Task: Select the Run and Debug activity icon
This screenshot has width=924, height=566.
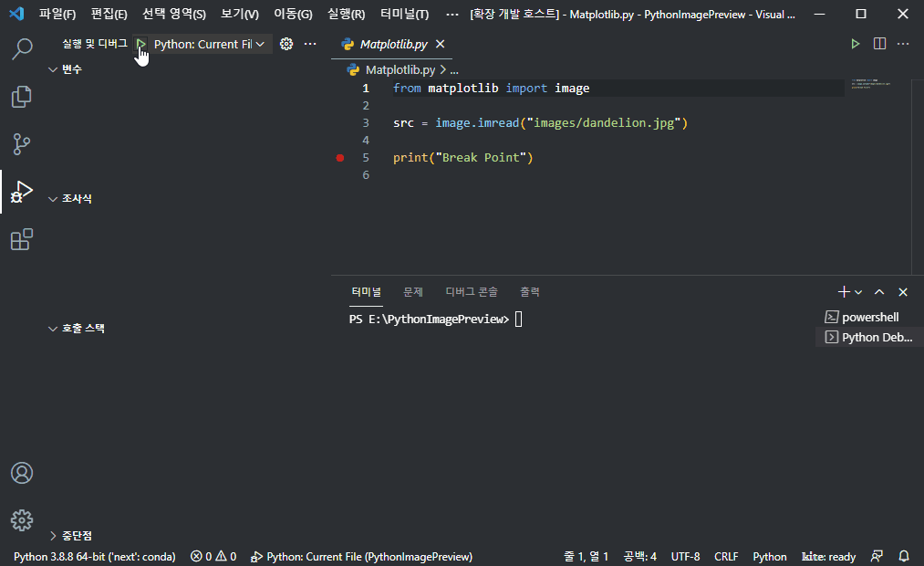Action: coord(22,192)
